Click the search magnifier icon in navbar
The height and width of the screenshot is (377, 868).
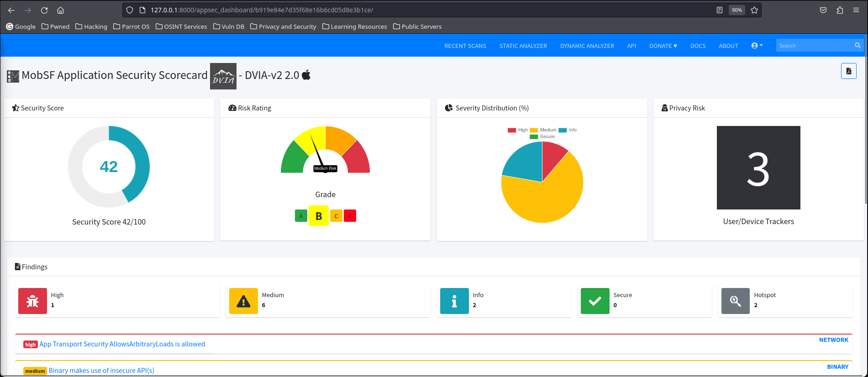[x=857, y=46]
